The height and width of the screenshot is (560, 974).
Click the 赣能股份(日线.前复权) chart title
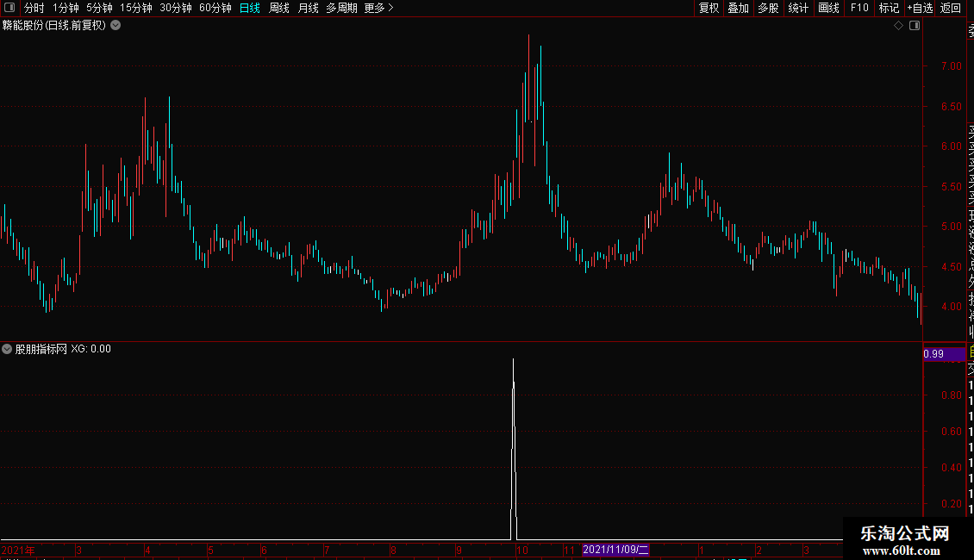click(x=54, y=26)
